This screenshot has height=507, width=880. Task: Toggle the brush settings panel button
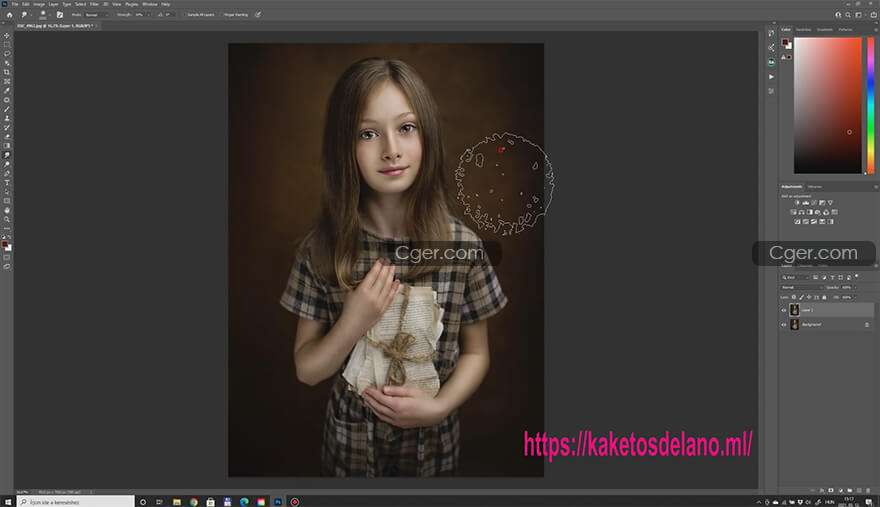pos(59,15)
